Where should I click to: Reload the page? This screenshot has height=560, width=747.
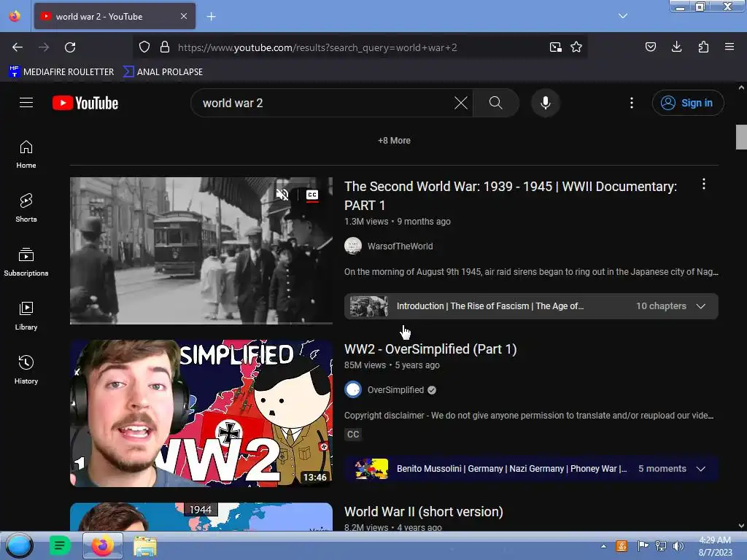70,47
